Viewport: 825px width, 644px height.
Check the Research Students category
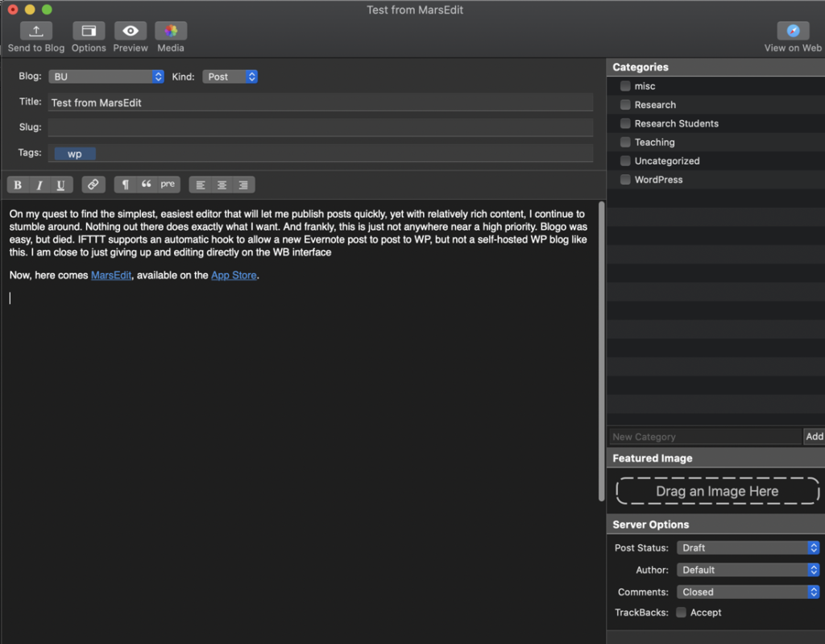pos(625,123)
